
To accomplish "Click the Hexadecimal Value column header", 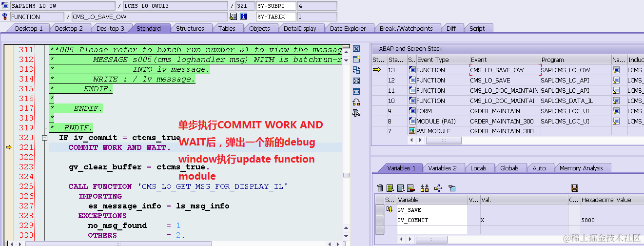I will pyautogui.click(x=612, y=200).
